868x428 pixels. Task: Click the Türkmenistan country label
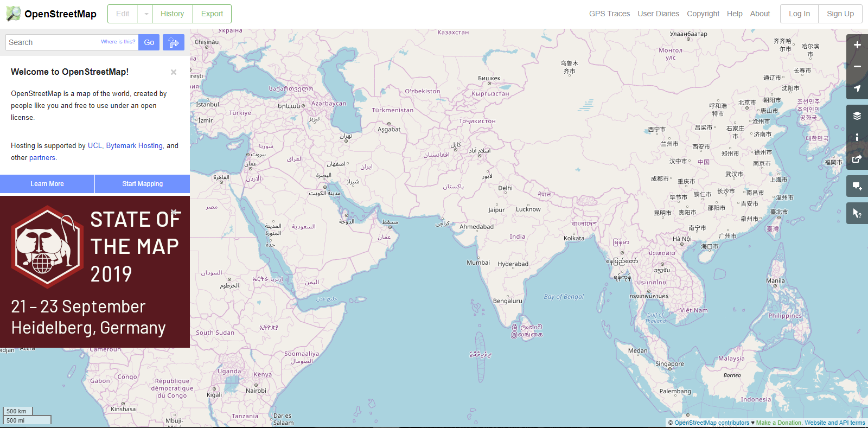[393, 110]
